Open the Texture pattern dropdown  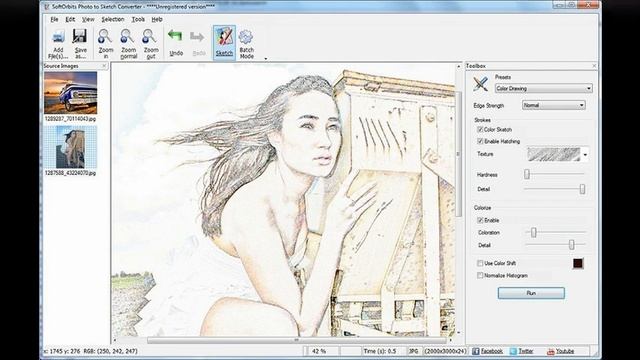(x=585, y=155)
